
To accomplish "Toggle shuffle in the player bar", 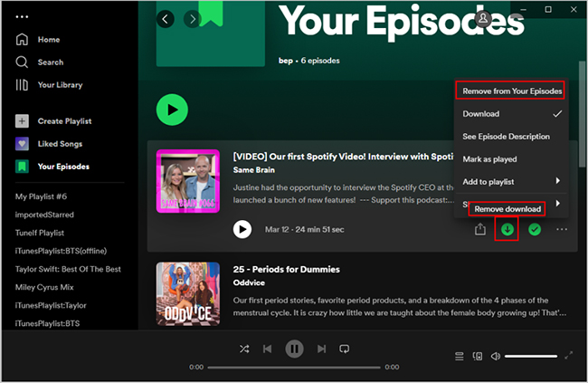I will coord(244,349).
